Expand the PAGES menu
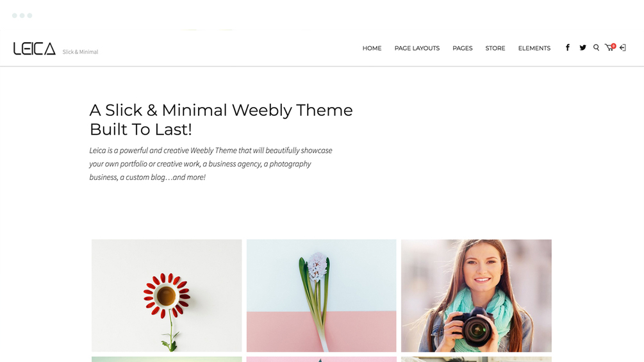The width and height of the screenshot is (644, 362). 463,49
